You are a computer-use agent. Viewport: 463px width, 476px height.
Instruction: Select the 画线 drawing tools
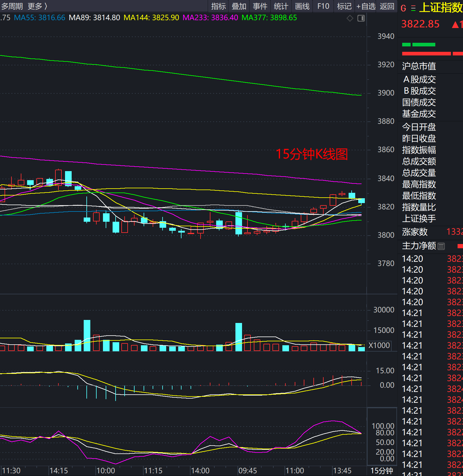click(x=302, y=6)
